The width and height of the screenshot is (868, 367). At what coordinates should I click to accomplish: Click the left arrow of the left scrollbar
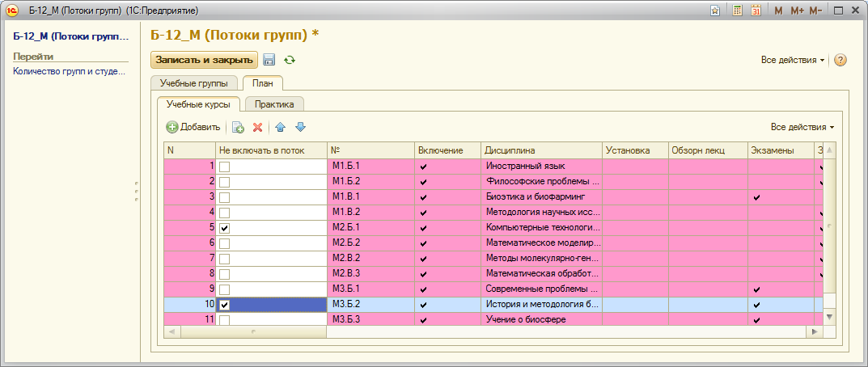click(171, 331)
